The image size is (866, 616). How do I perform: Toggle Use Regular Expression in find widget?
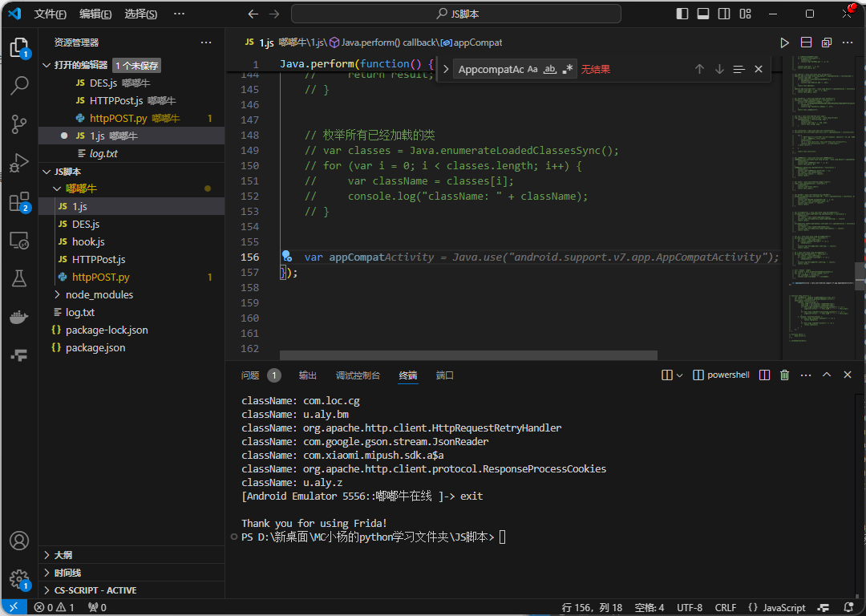tap(568, 70)
